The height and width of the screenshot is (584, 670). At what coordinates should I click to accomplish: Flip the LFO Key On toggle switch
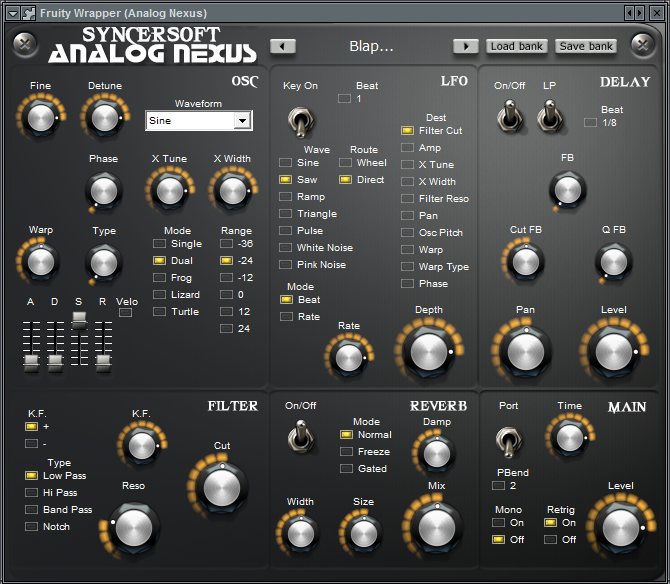tap(301, 122)
